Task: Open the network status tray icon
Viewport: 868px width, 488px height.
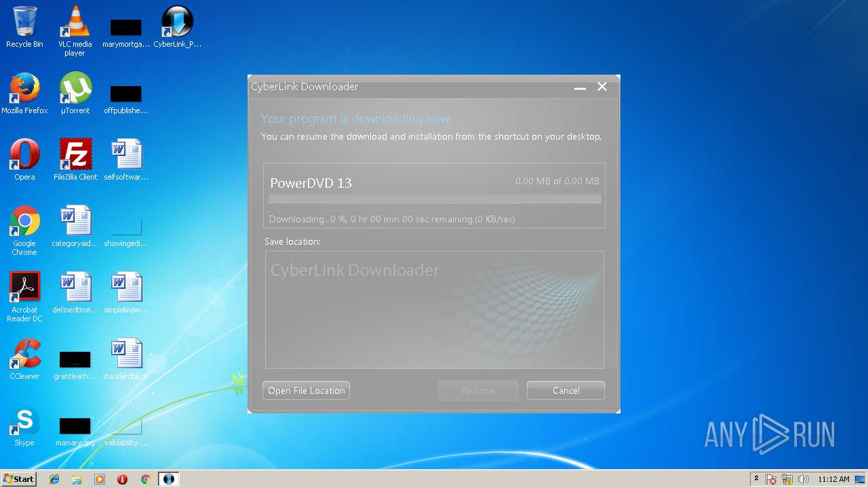Action: point(787,479)
